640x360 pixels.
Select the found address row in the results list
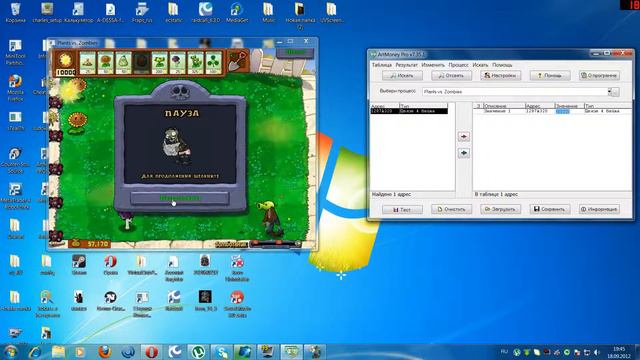409,111
